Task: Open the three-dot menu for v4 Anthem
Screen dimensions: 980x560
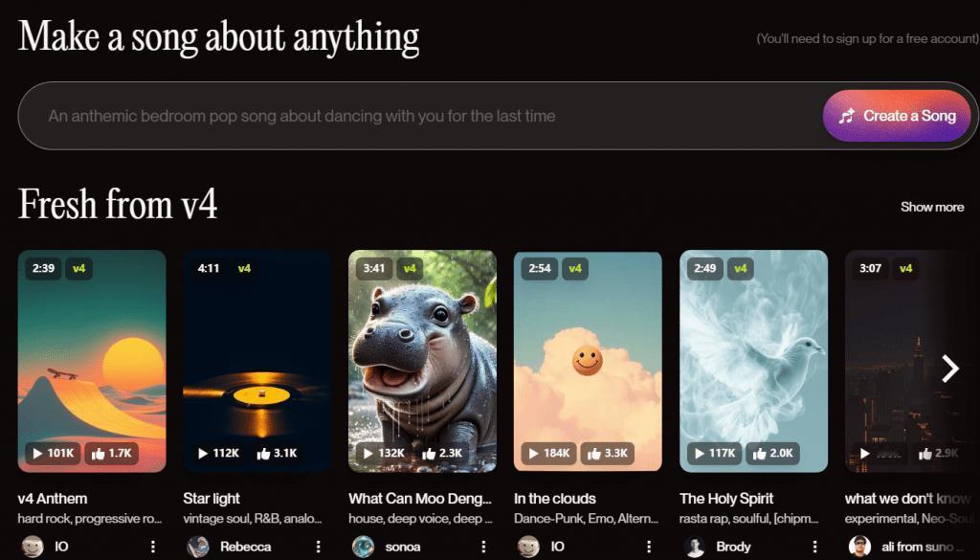Action: (153, 547)
